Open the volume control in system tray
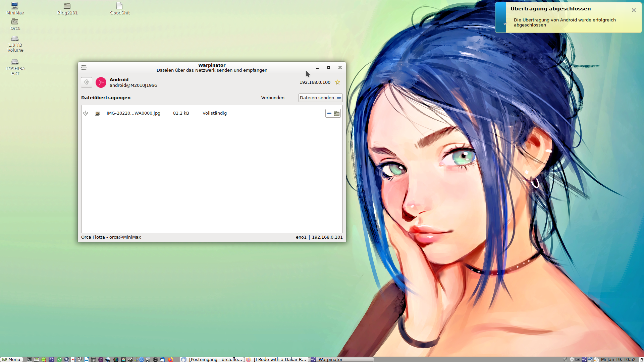Screen dimensions: 644x362 pos(566,359)
